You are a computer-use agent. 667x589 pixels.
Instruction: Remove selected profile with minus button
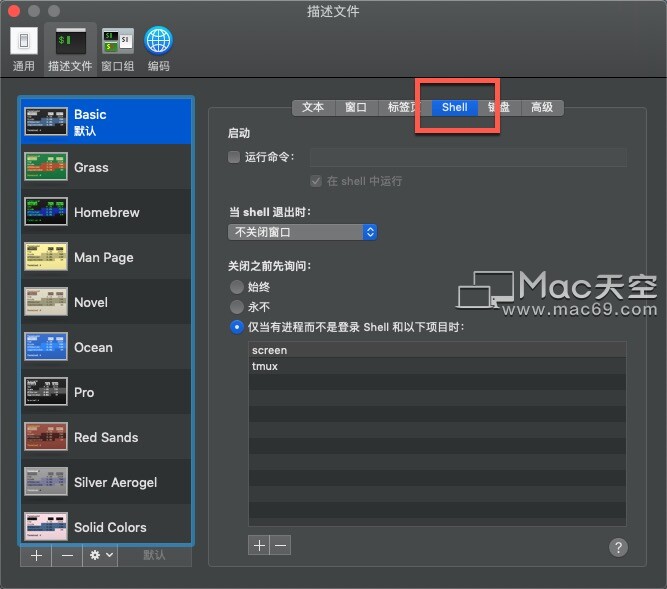[67, 555]
